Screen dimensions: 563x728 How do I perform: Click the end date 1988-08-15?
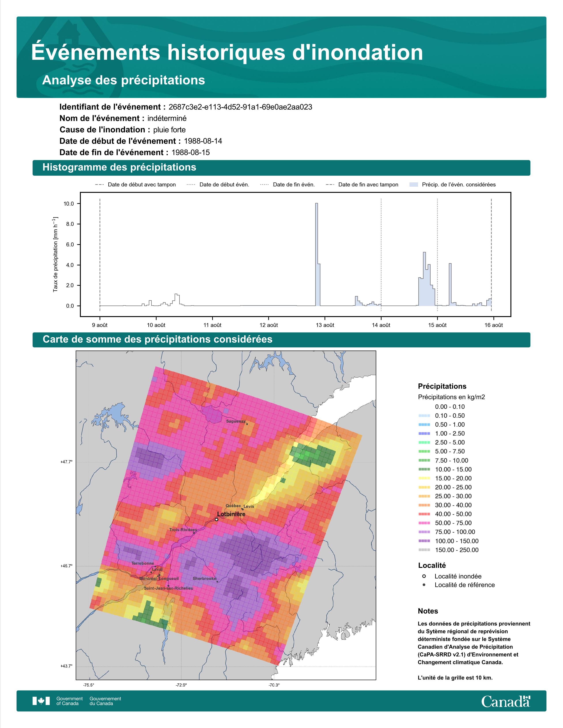[x=191, y=152]
